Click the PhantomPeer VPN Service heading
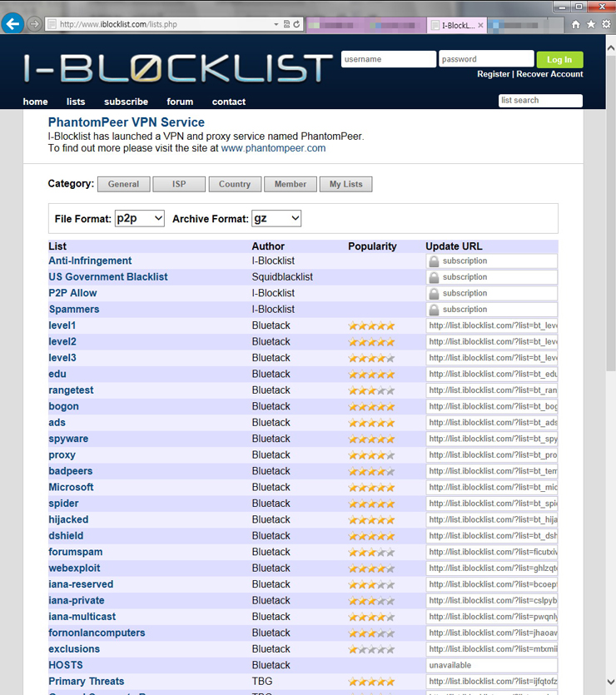 point(127,122)
